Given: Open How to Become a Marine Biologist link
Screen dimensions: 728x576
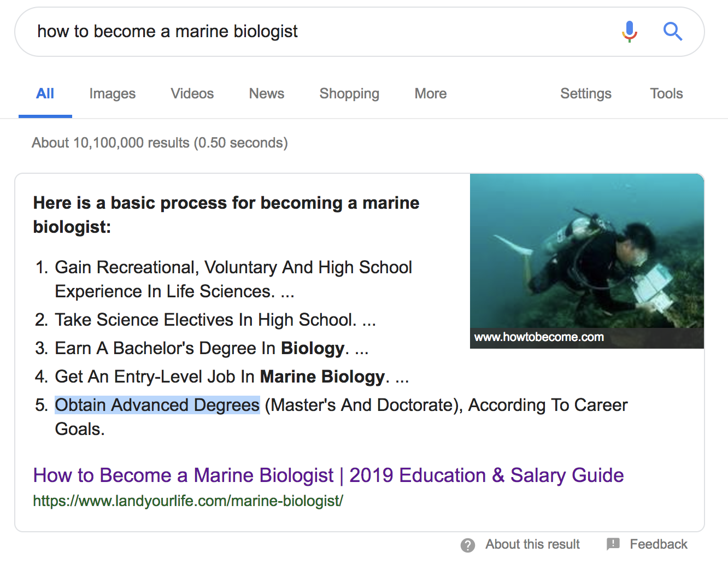Looking at the screenshot, I should click(x=328, y=475).
